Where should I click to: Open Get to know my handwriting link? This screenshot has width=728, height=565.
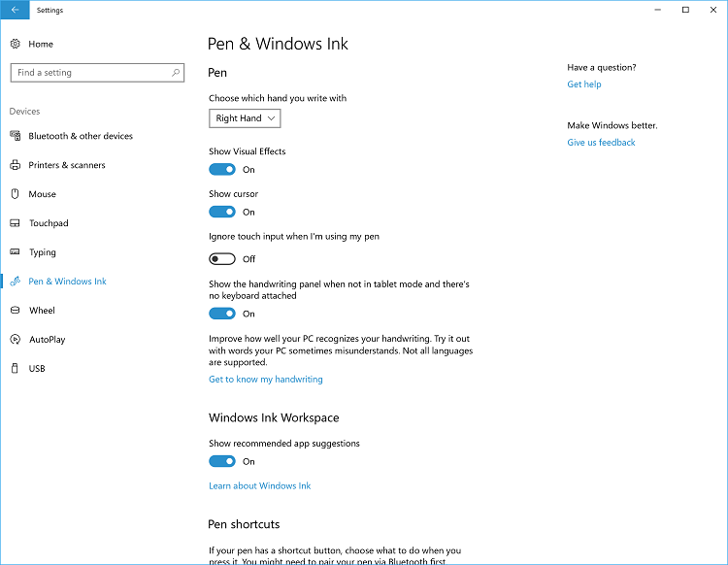coord(266,380)
